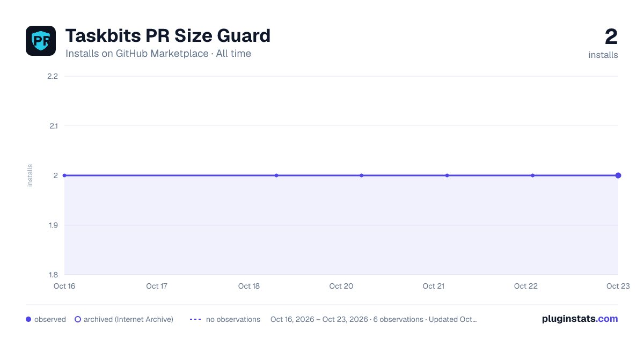Click the data point between Oct 18 and Oct 20

[276, 175]
